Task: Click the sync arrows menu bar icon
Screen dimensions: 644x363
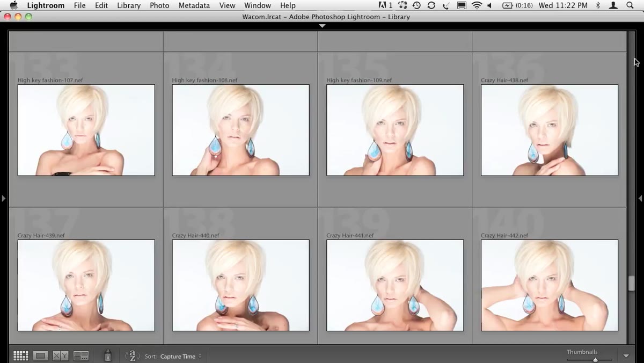Action: [x=431, y=5]
